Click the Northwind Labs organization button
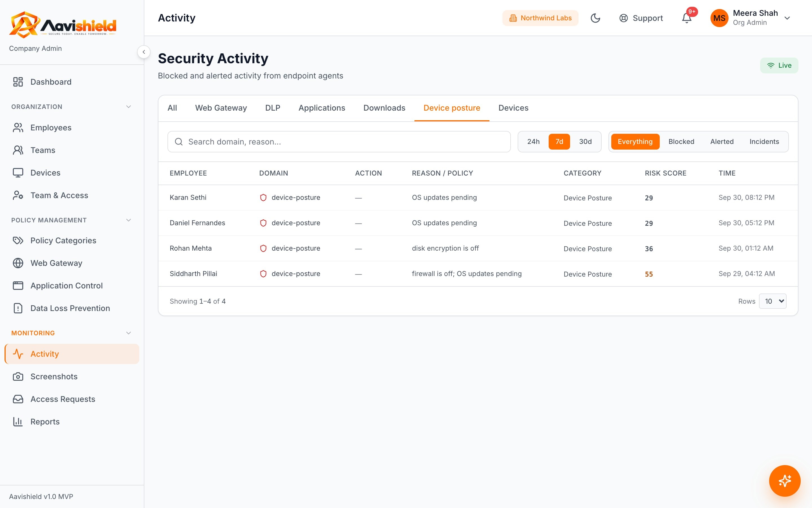 540,18
